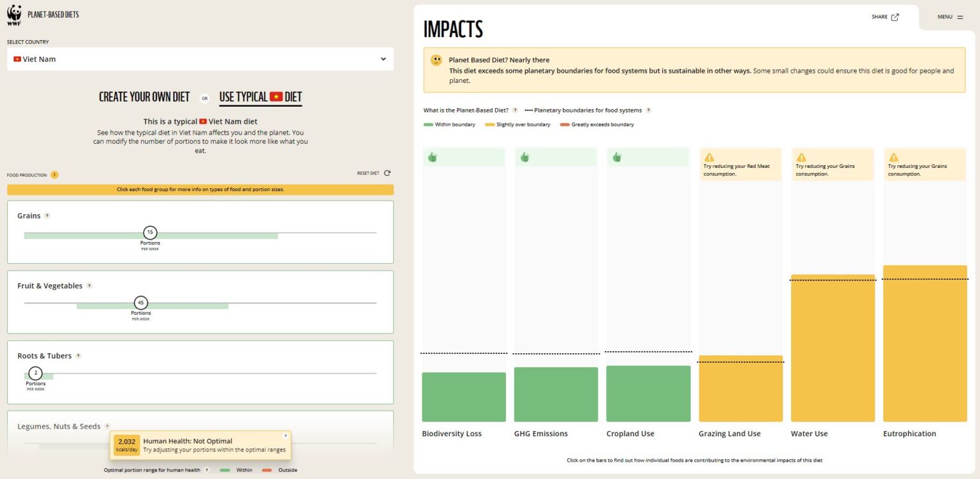Click the share icon at top right
Image resolution: width=980 pixels, height=479 pixels.
tap(895, 17)
